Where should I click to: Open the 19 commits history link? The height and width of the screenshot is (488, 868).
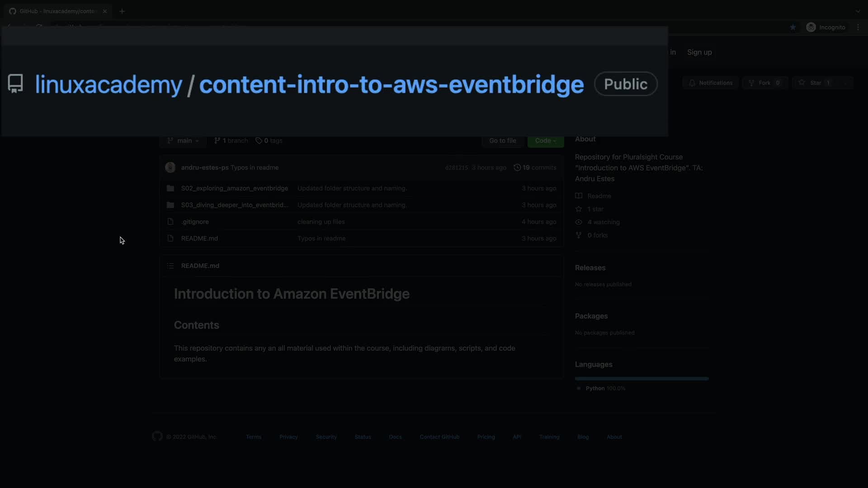coord(539,168)
